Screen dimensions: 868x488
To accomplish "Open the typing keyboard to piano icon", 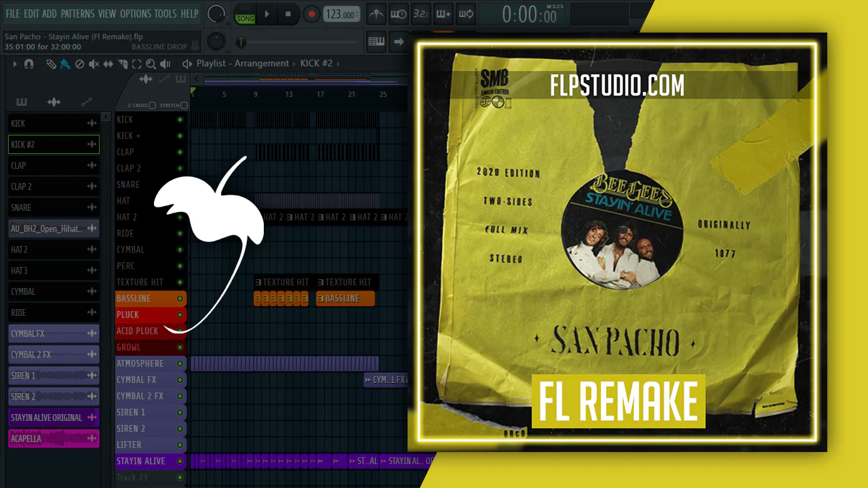I will click(376, 41).
